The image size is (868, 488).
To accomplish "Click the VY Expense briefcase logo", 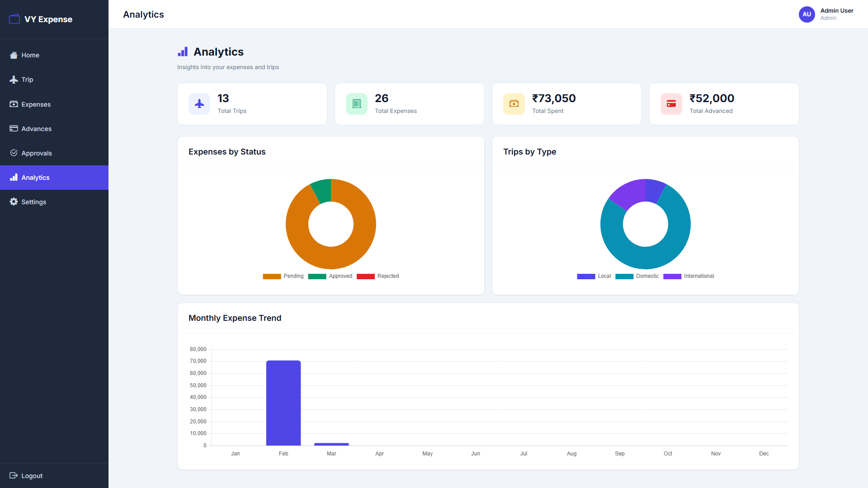I will [x=14, y=19].
